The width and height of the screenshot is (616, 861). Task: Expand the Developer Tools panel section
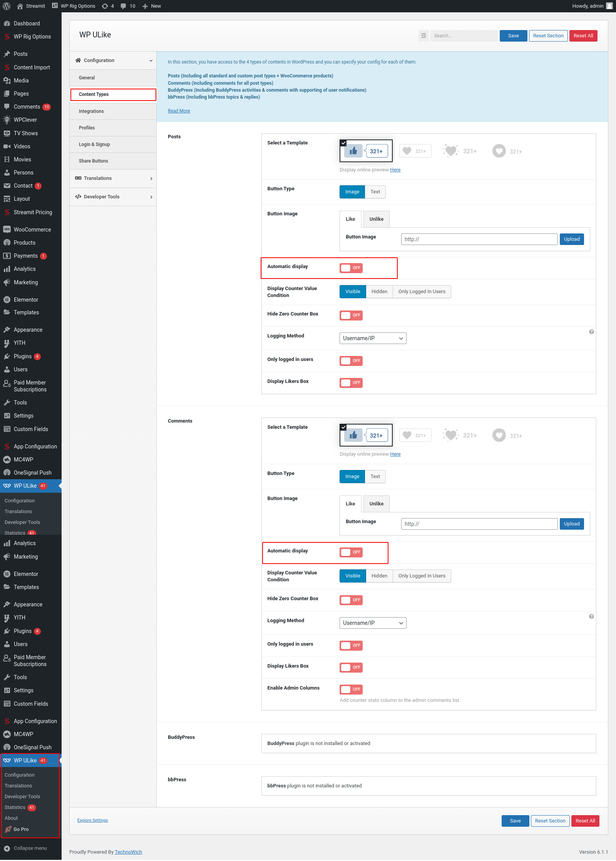[x=113, y=197]
